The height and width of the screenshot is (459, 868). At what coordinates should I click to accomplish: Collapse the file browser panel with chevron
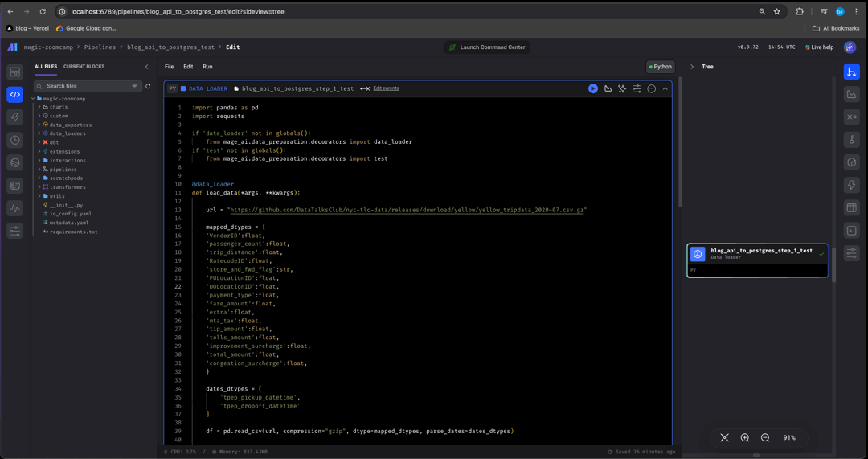[x=147, y=67]
